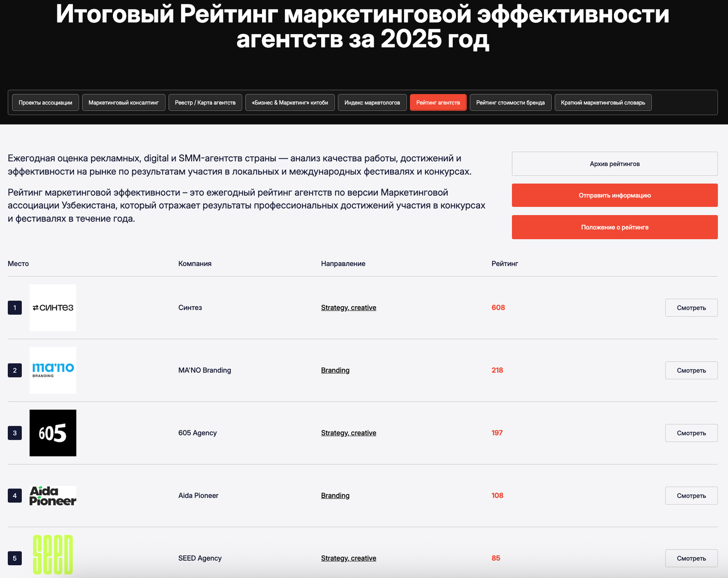Image resolution: width=728 pixels, height=578 pixels.
Task: Select the active Рейтинг агентств tab
Action: [x=438, y=102]
